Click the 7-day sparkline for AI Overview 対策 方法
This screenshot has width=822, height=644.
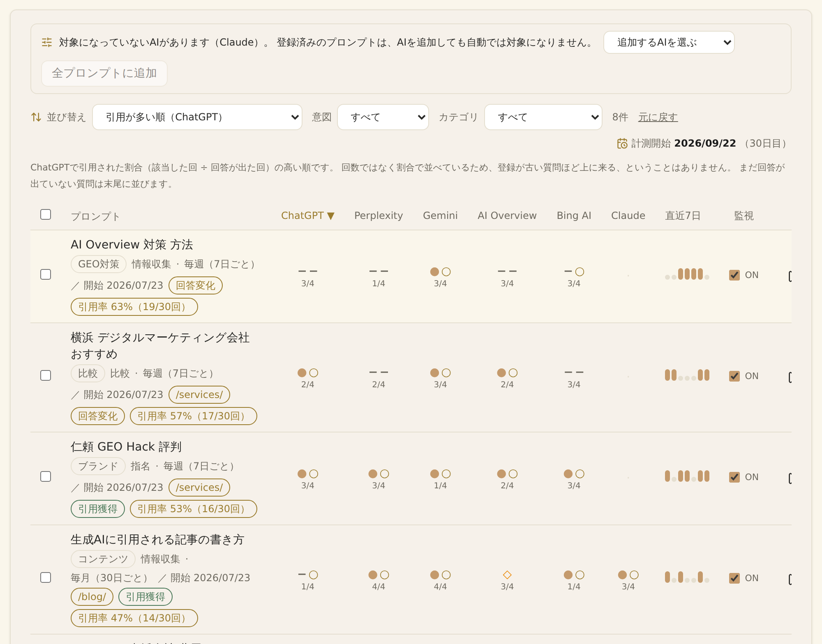[687, 274]
